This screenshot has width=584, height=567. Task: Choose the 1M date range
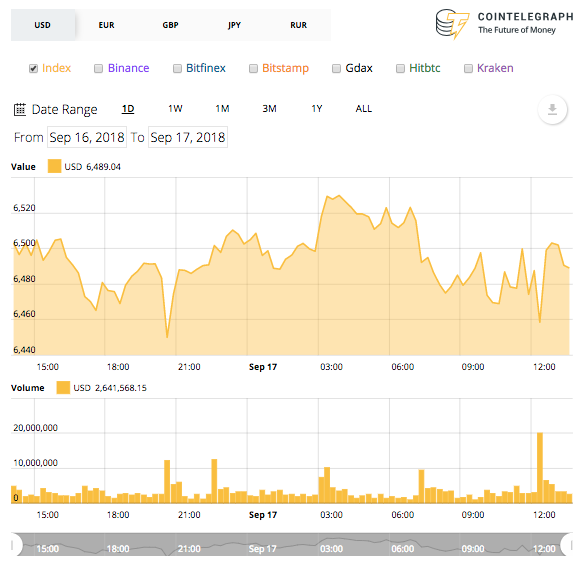[222, 109]
